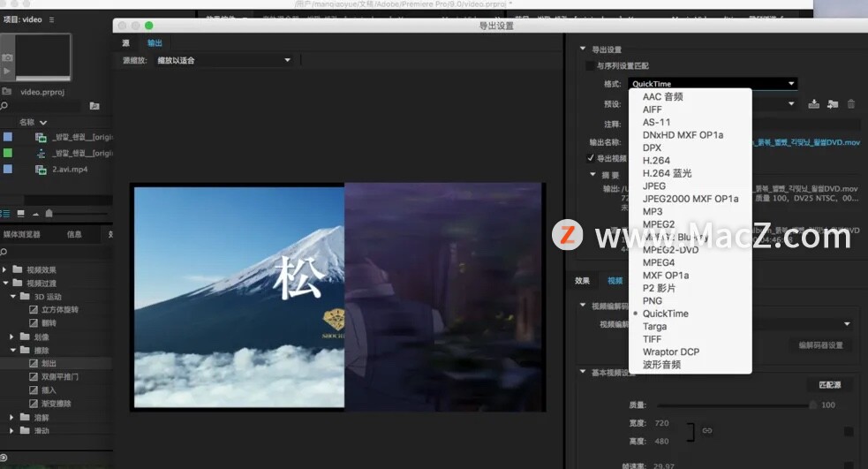Screen dimensions: 868x469
Task: Switch to the 输出 tab
Action: [155, 42]
